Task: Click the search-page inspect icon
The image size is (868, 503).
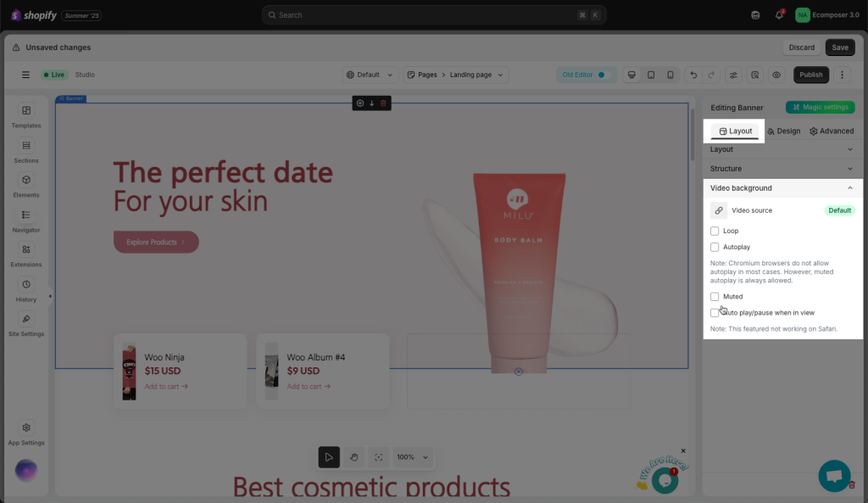Action: [x=755, y=75]
